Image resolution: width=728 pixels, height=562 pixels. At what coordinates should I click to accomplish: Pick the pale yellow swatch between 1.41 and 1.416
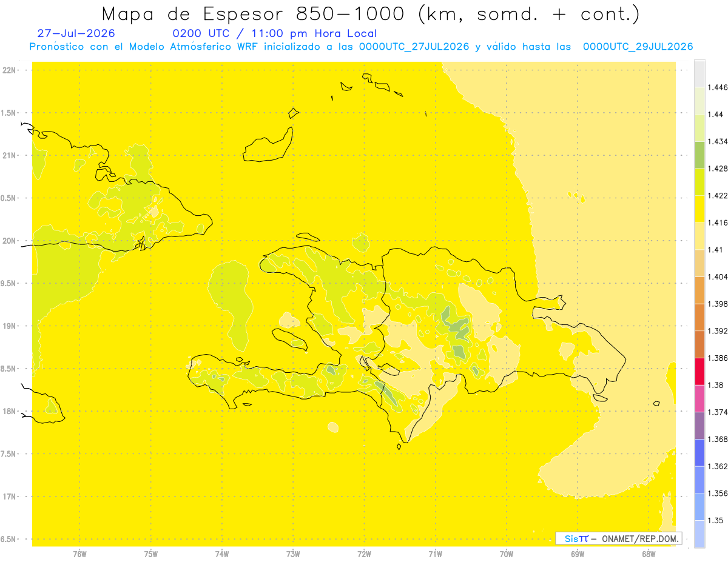(699, 236)
